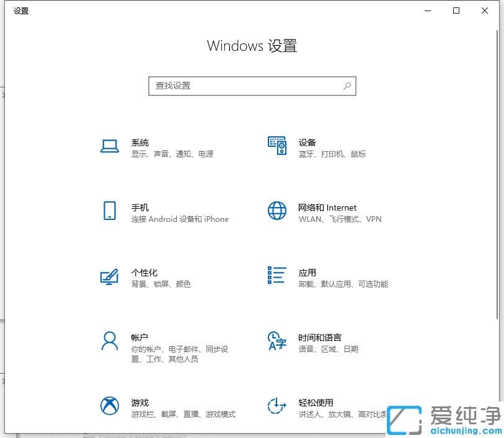Select WLAN、飞行模式、VPN text
Screen dimensions: 504x438
340,219
